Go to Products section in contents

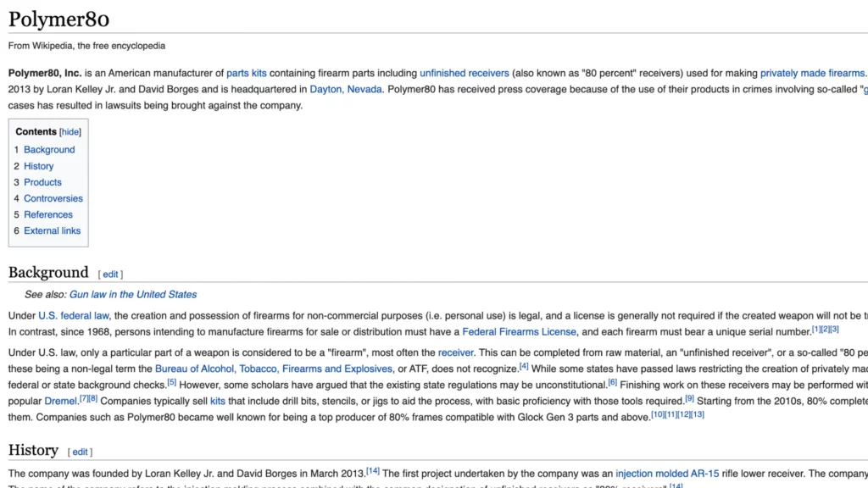pyautogui.click(x=42, y=182)
